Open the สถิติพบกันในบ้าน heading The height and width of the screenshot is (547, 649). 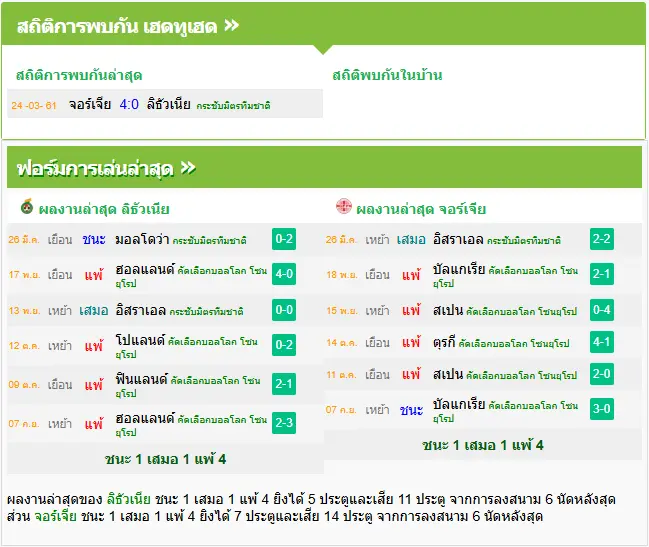[x=387, y=75]
